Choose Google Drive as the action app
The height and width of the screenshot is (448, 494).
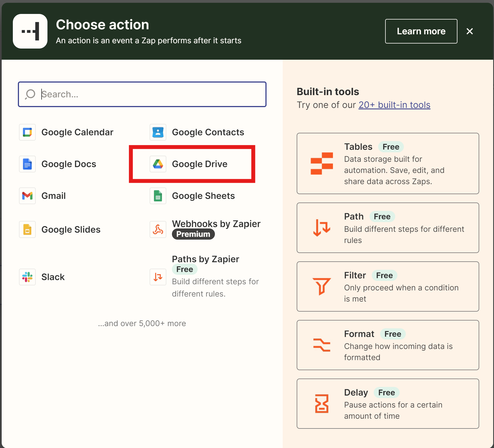coord(200,164)
